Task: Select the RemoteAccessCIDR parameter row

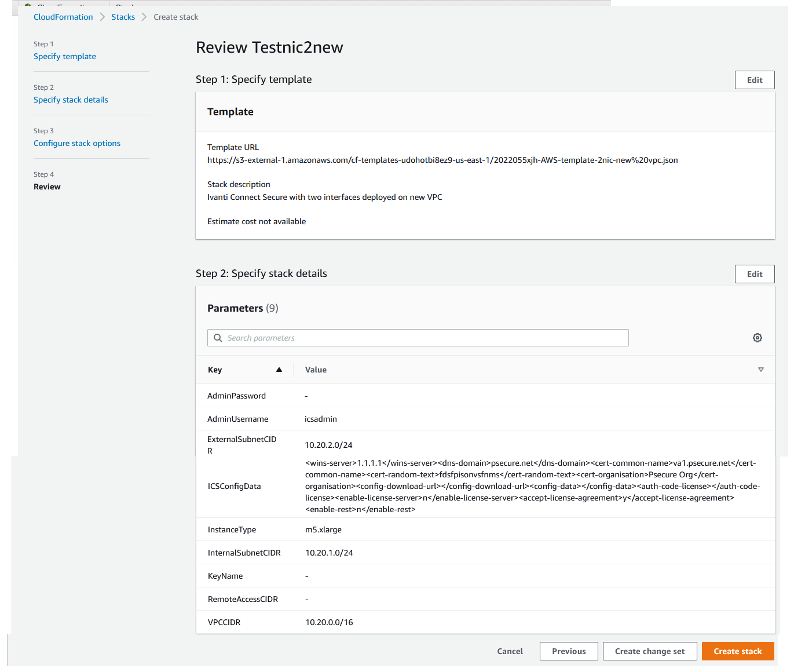Action: pyautogui.click(x=485, y=599)
